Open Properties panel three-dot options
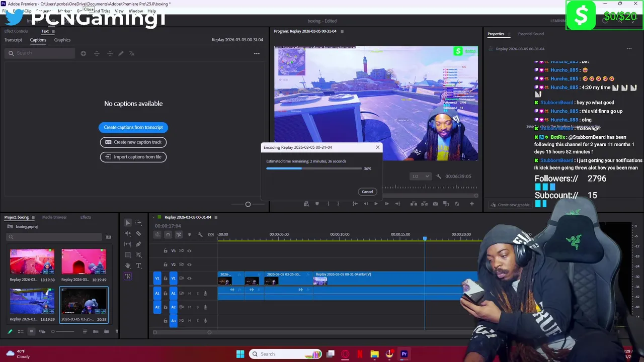Screen dimensions: 644x362 [x=629, y=49]
